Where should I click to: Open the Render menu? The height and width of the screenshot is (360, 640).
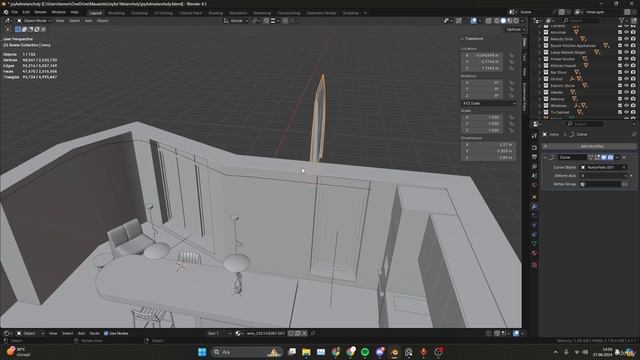[x=40, y=12]
